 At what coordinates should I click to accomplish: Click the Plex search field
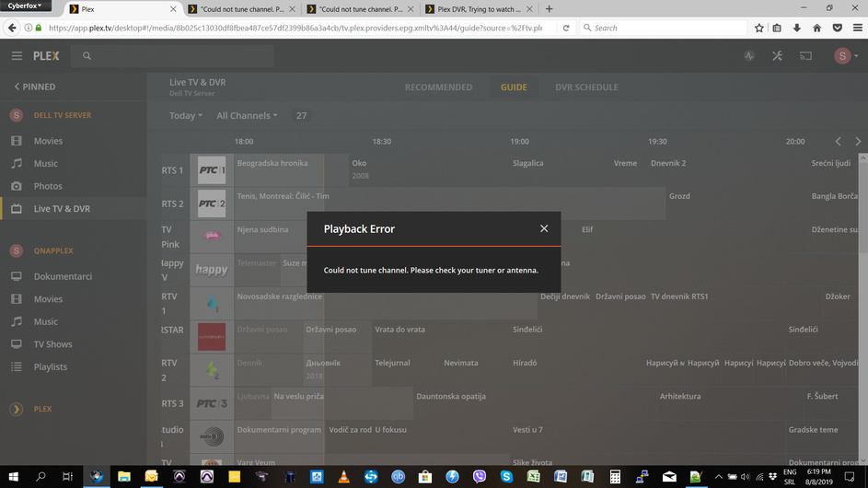[x=172, y=56]
